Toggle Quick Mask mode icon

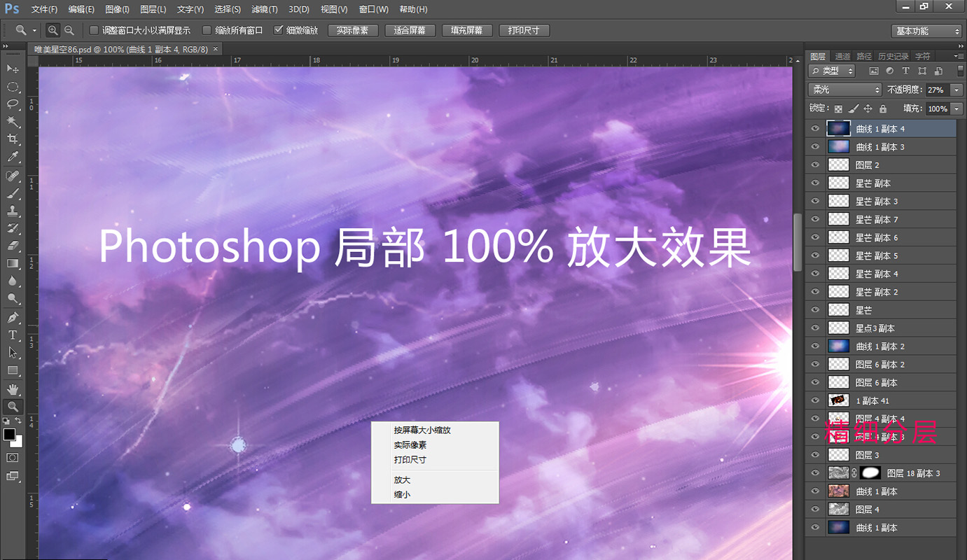coord(13,457)
